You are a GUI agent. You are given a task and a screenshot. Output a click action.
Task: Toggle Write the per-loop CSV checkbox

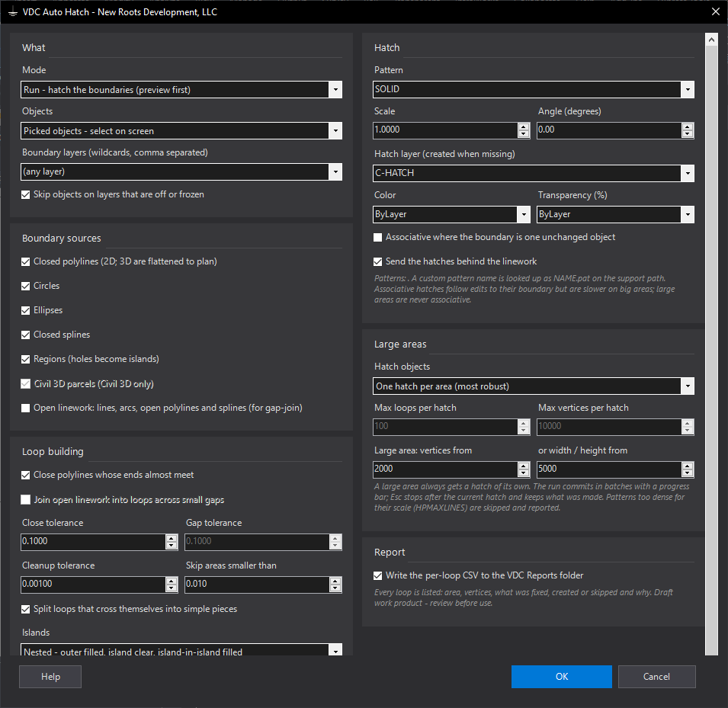click(378, 575)
